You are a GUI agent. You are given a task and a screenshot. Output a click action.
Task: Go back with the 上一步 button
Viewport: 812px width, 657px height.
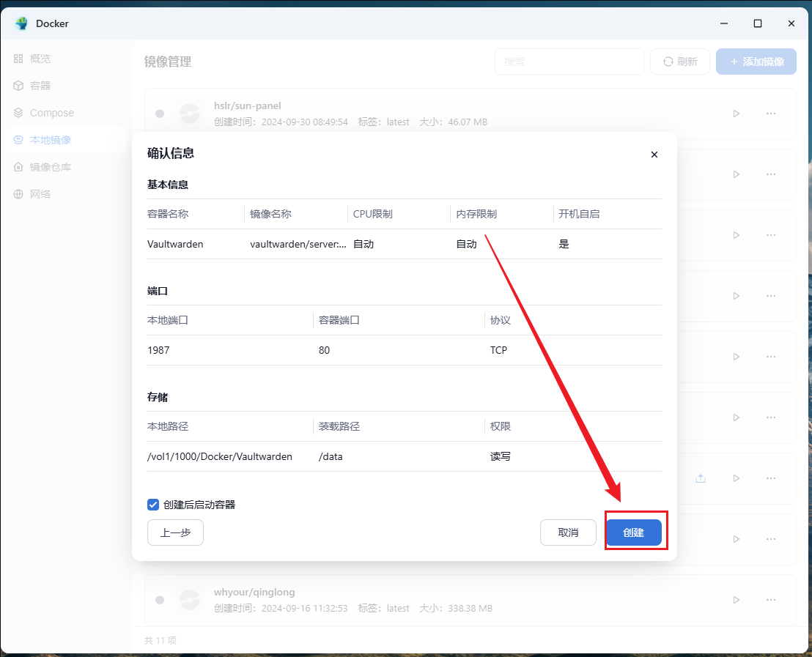coord(175,532)
